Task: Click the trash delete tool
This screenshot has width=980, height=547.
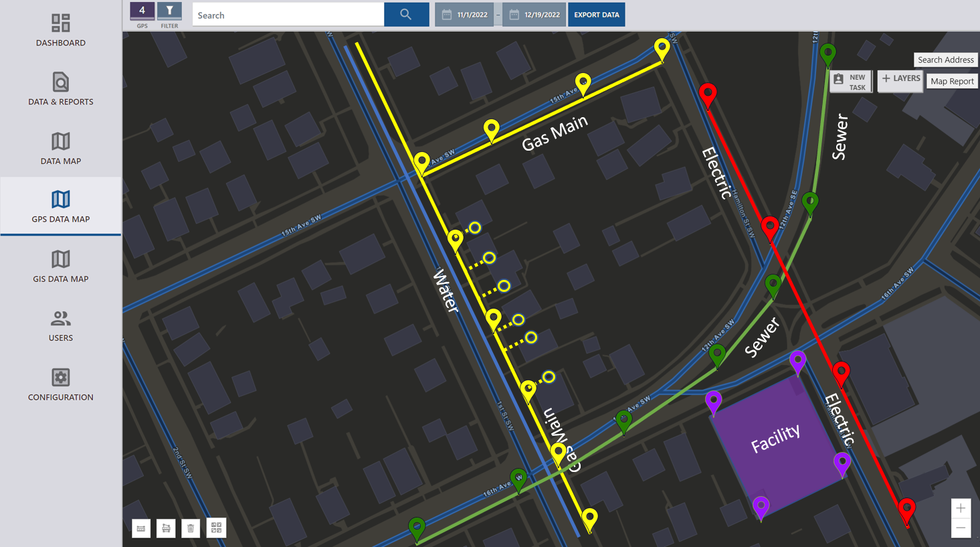Action: point(191,528)
